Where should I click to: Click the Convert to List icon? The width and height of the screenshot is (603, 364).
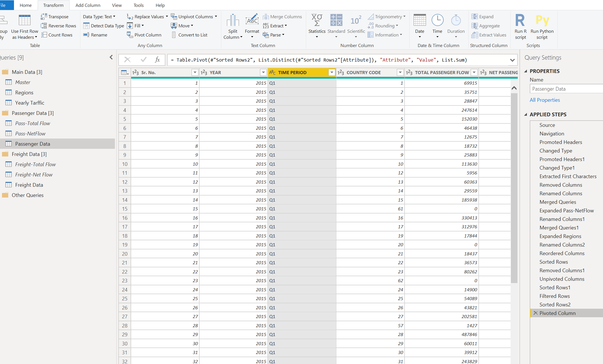click(174, 35)
